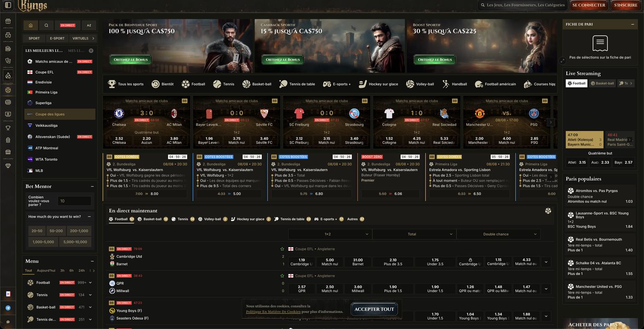Select the 5,000-10,000 win amount option
The height and width of the screenshot is (329, 644).
75,242
